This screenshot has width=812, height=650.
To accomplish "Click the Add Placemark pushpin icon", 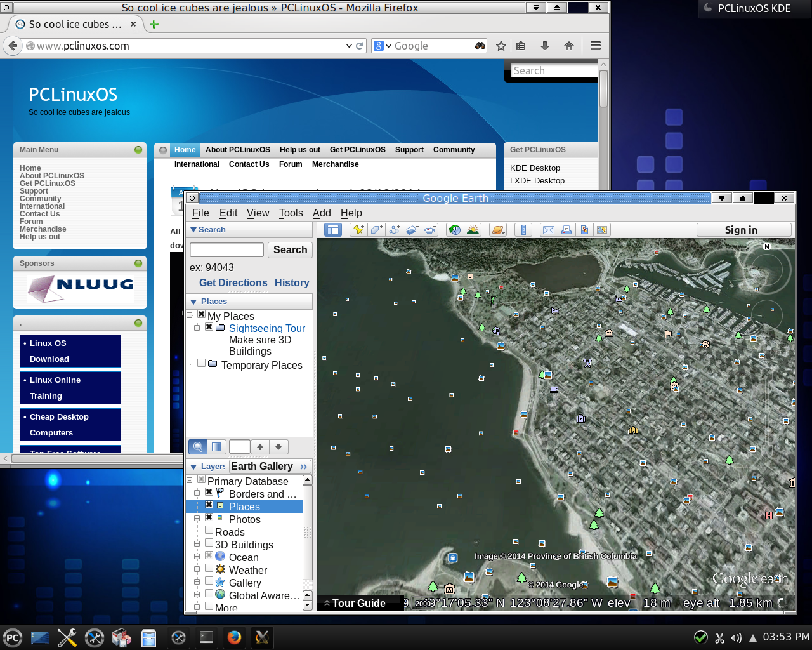I will (358, 230).
